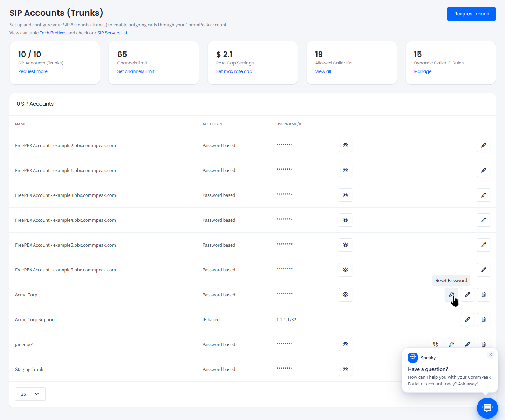Image resolution: width=505 pixels, height=420 pixels.
Task: Select the Acme Corp Support row name
Action: pyautogui.click(x=35, y=319)
